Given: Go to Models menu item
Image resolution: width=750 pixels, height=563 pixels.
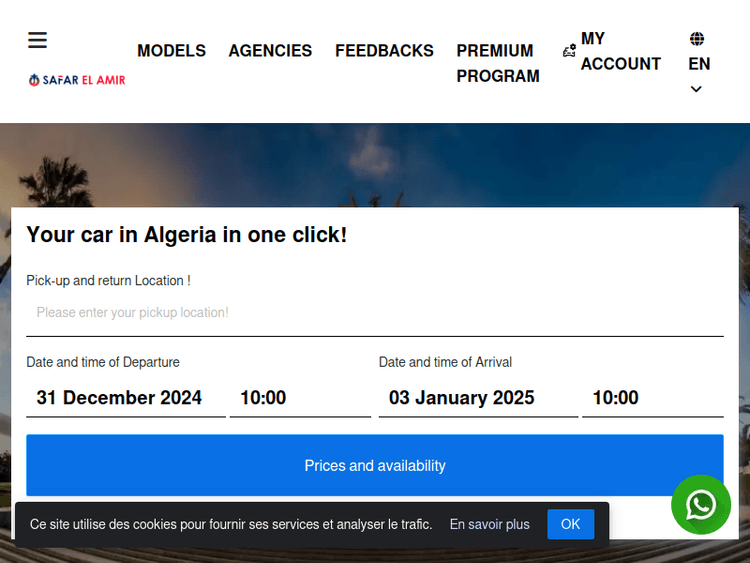Looking at the screenshot, I should point(171,51).
